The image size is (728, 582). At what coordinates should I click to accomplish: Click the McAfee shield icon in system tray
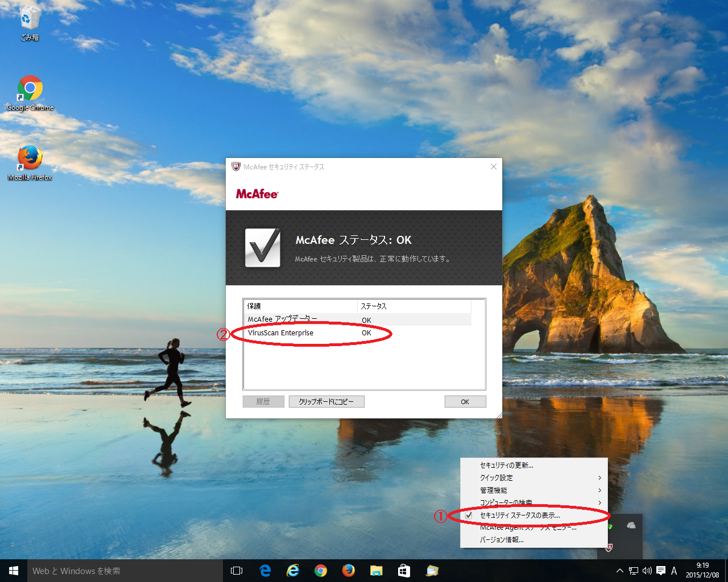(x=609, y=547)
